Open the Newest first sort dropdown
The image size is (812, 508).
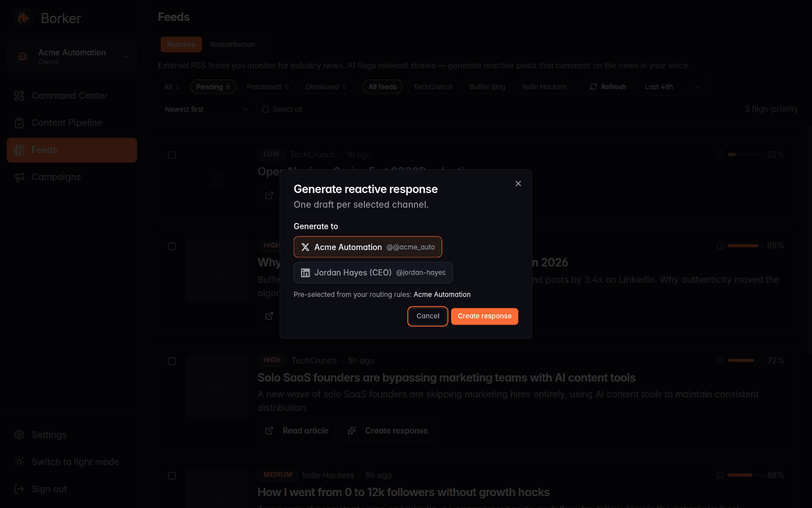[206, 110]
